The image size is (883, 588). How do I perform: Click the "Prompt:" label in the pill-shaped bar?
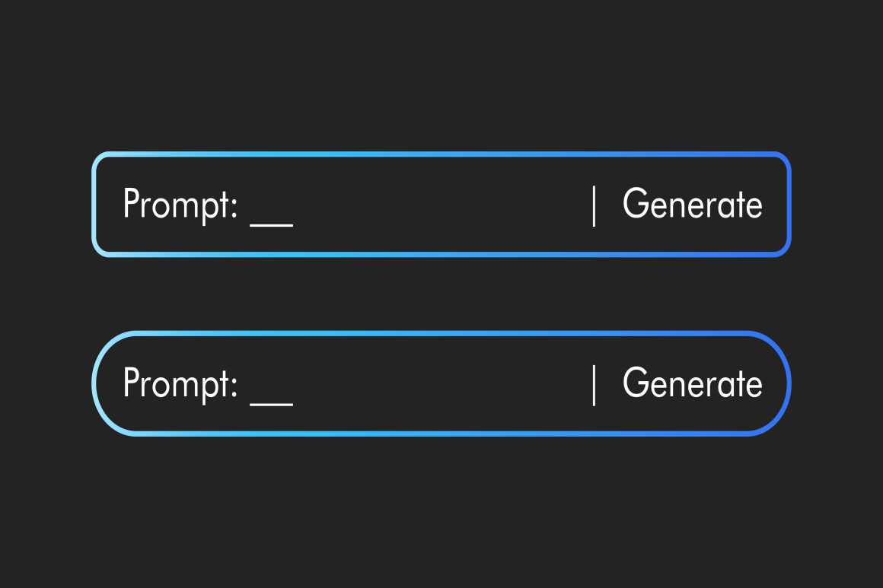point(180,383)
